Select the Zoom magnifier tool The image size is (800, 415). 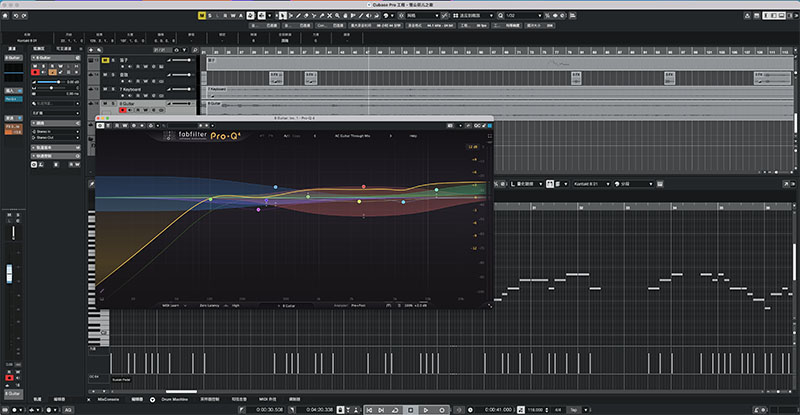click(x=337, y=15)
